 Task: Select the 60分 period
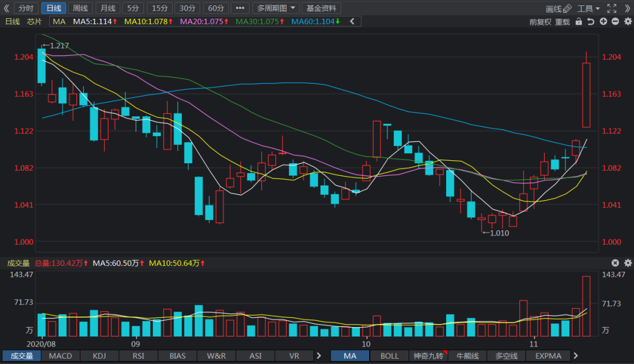(216, 8)
